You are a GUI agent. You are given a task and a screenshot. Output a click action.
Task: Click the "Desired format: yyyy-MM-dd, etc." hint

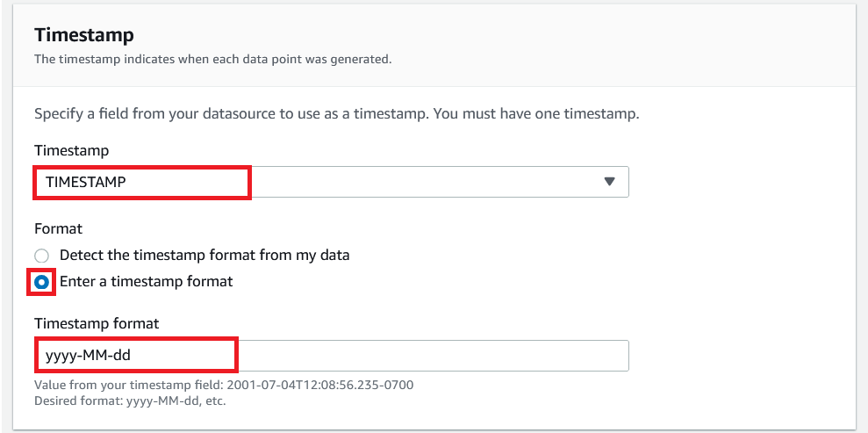point(123,401)
